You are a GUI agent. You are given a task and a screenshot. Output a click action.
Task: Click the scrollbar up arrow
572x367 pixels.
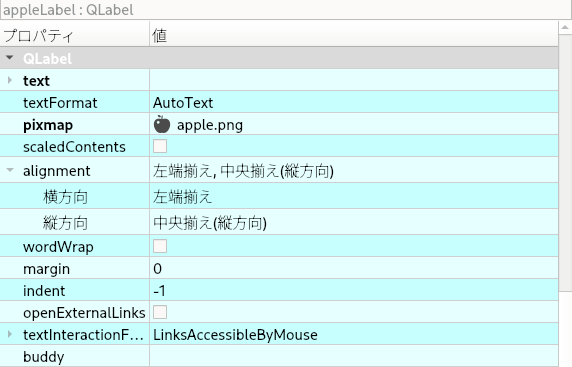(x=565, y=27)
